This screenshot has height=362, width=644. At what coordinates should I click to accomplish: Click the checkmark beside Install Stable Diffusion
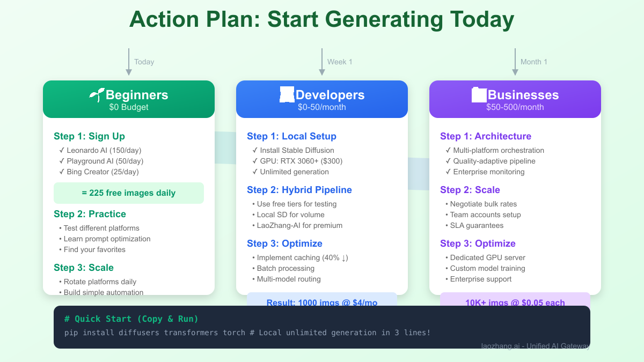(255, 151)
